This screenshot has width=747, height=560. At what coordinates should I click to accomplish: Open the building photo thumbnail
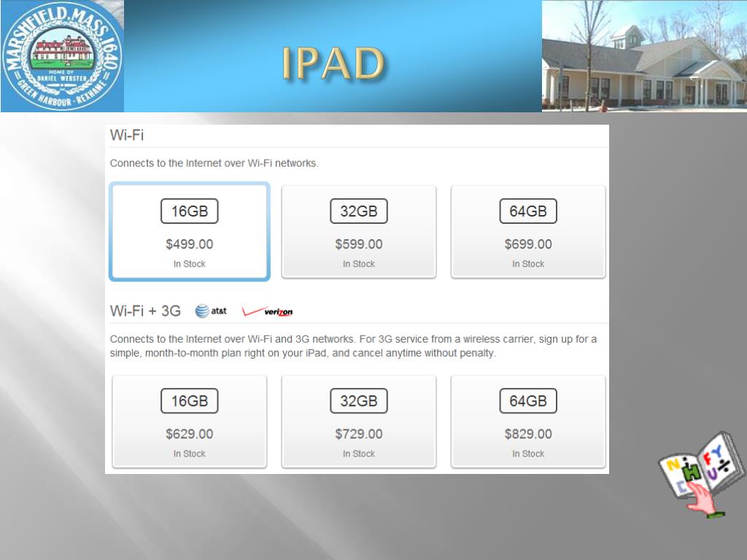(644, 56)
